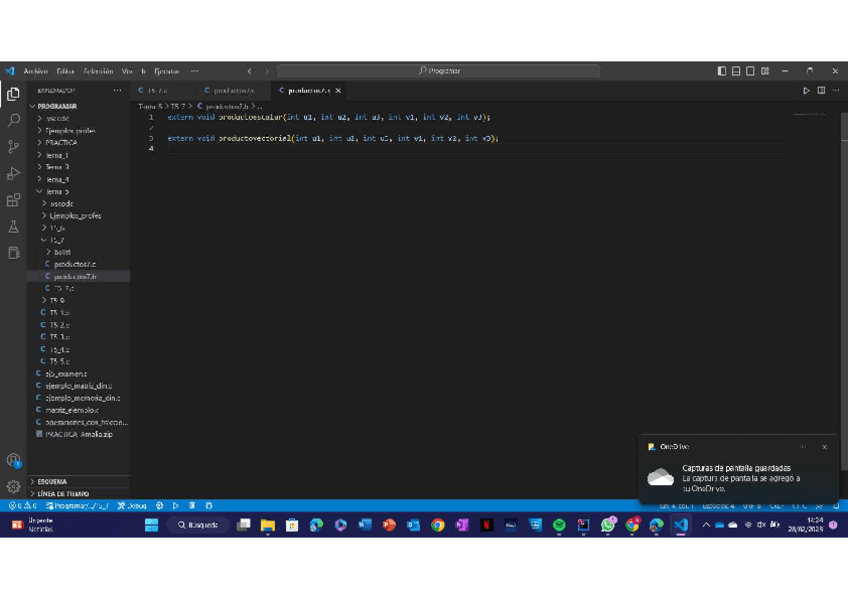Run the C file with play button
This screenshot has width=848, height=599.
(807, 91)
